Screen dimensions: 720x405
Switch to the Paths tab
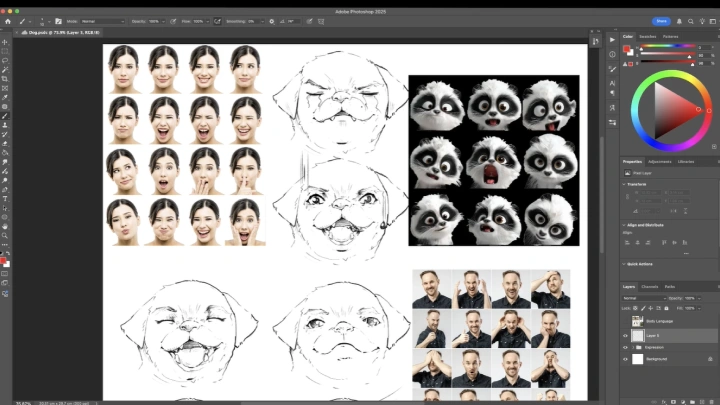pos(670,287)
